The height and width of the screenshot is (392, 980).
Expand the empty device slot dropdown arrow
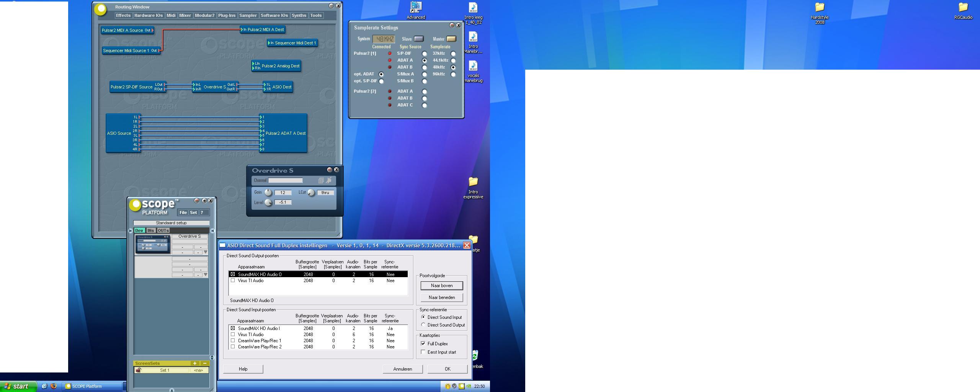pyautogui.click(x=206, y=274)
